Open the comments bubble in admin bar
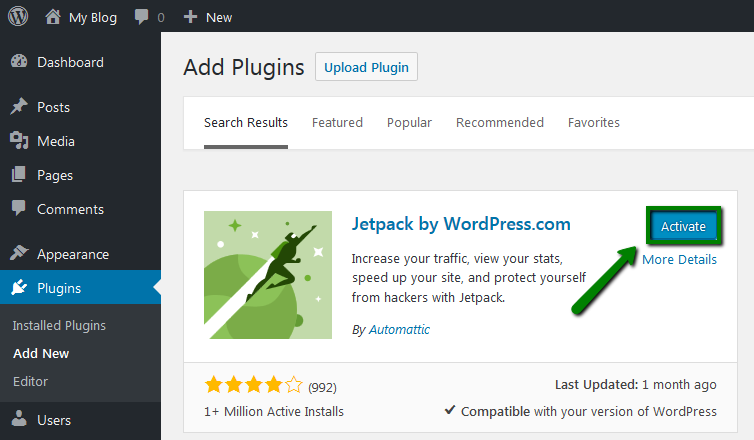The height and width of the screenshot is (440, 754). coord(141,17)
